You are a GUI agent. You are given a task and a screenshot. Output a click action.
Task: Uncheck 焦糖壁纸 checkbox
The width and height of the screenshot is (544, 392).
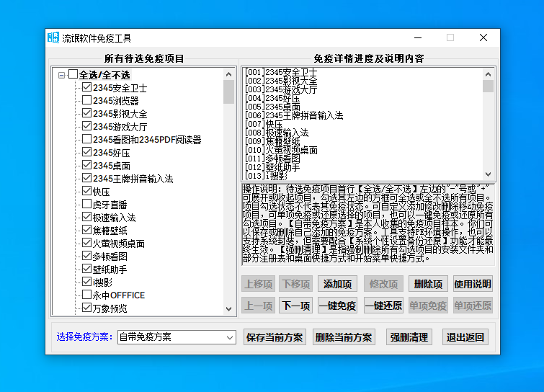86,230
